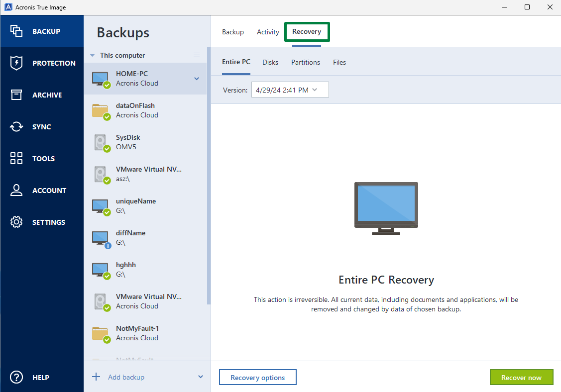Switch to the Files tab
This screenshot has height=392, width=561.
339,62
